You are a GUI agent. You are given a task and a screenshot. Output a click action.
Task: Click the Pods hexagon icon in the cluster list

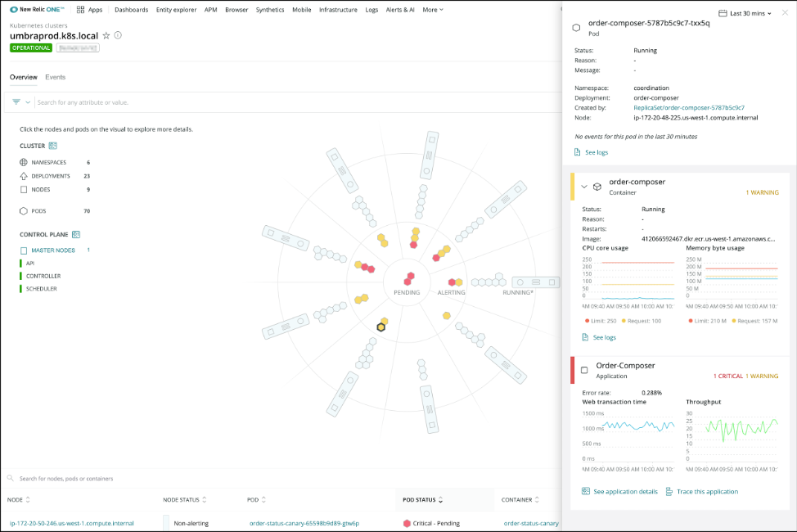pyautogui.click(x=24, y=211)
